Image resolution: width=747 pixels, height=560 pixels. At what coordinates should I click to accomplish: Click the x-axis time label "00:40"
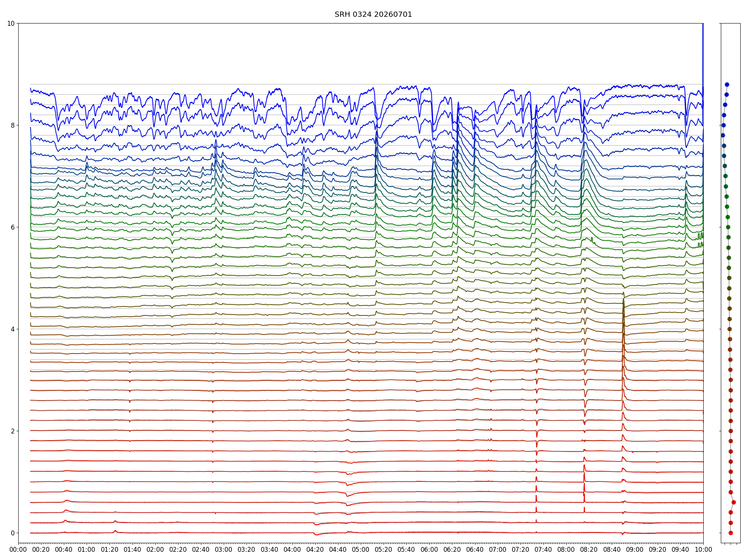[x=64, y=550]
